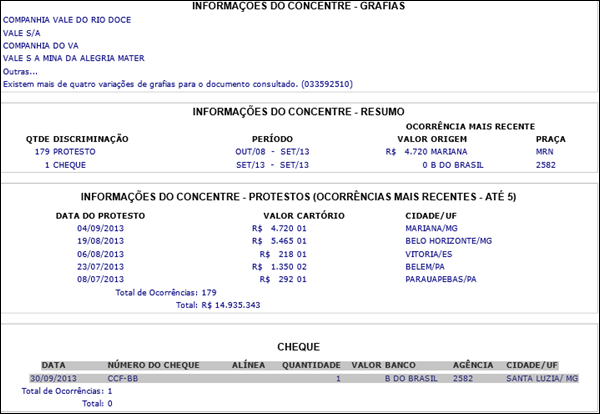
Task: Click the MARIANA/MG city
Action: [x=432, y=228]
